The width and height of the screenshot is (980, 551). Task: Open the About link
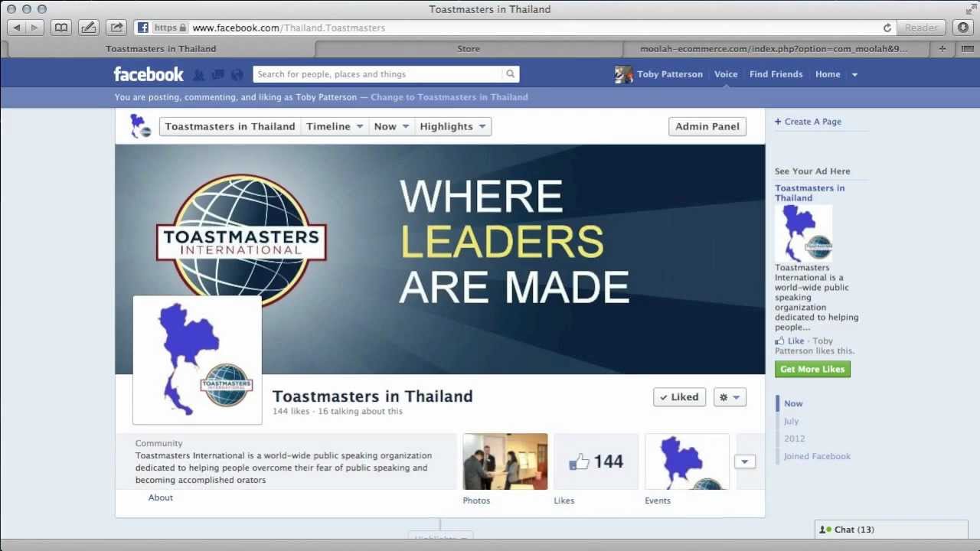[161, 497]
